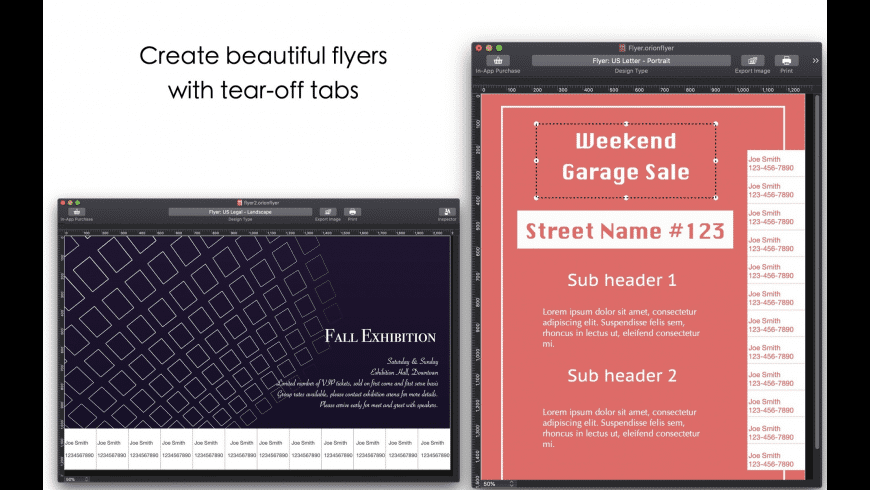The height and width of the screenshot is (490, 870).
Task: Select 'Fall Exhibition' heading in landscape flyer
Action: point(380,336)
